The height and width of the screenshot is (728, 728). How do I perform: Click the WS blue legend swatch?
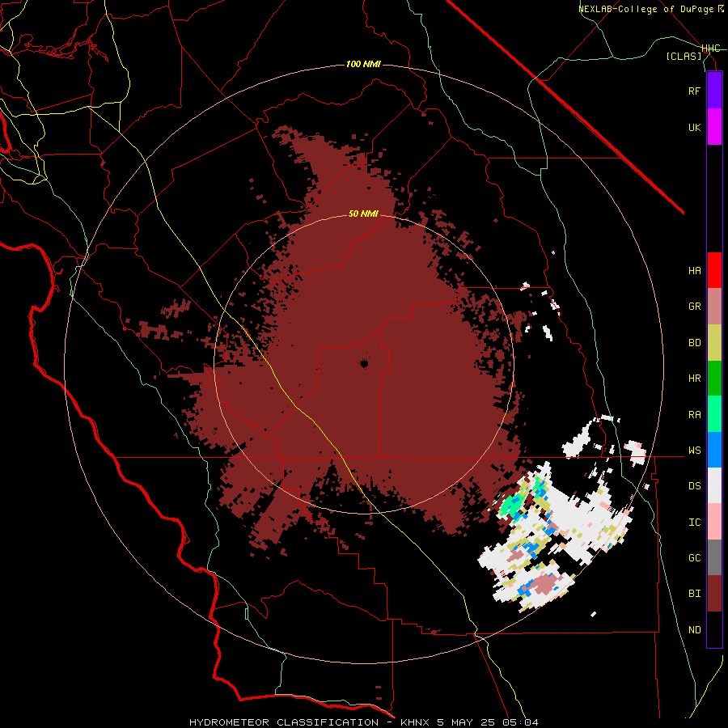point(714,450)
